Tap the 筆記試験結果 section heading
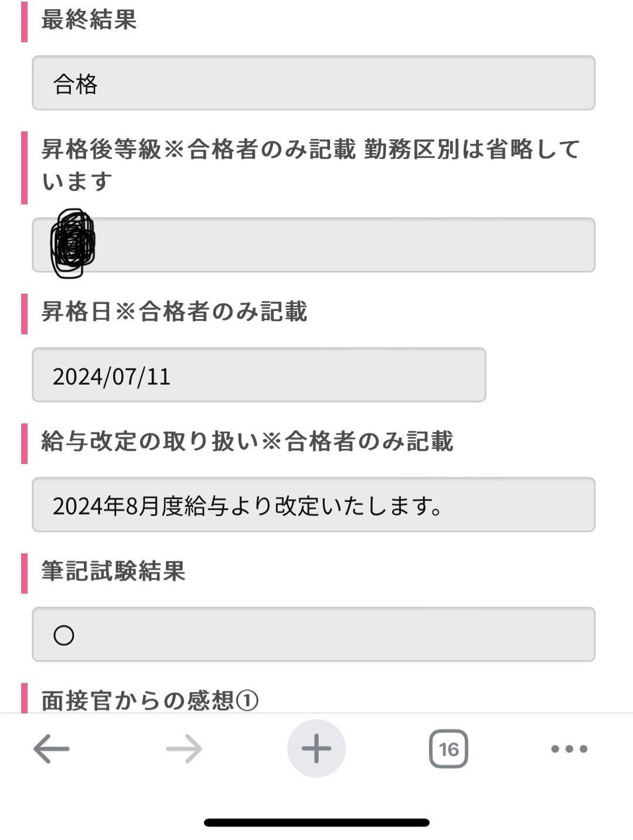The height and width of the screenshot is (840, 633). click(x=113, y=571)
